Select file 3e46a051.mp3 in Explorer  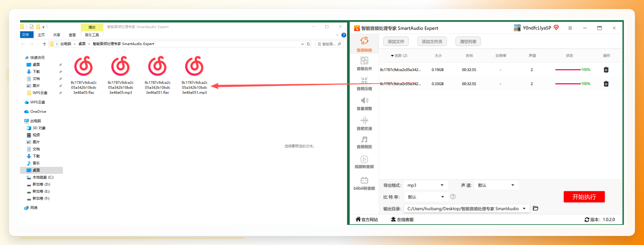(195, 75)
